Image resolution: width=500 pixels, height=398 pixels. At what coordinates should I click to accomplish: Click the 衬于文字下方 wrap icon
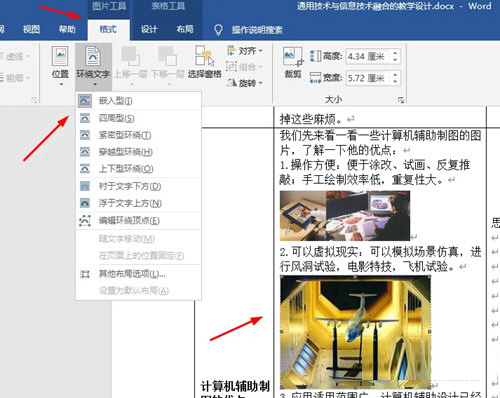click(x=85, y=186)
